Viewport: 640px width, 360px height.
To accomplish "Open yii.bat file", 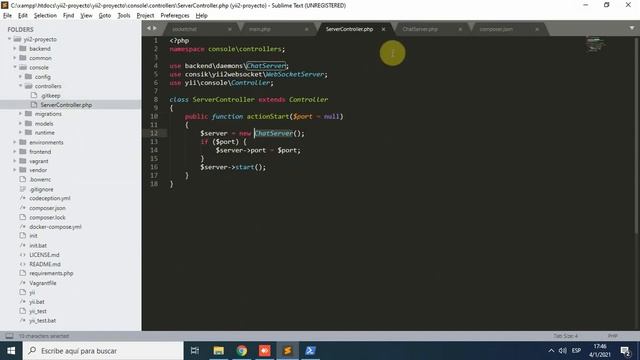I will 37,302.
